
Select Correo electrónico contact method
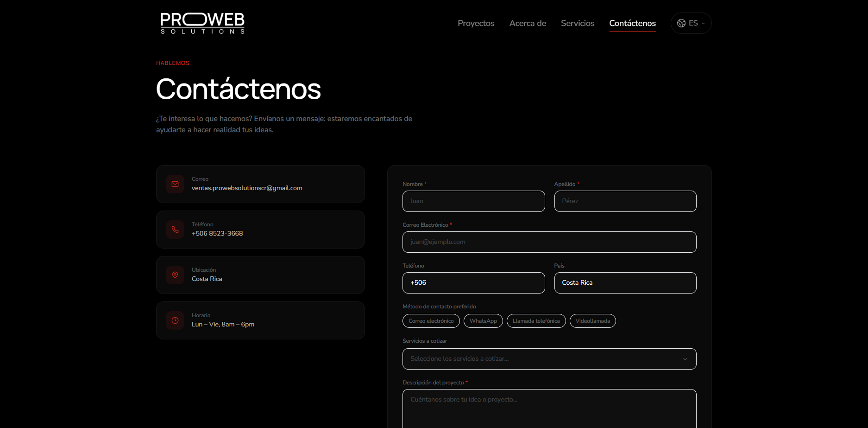click(431, 321)
